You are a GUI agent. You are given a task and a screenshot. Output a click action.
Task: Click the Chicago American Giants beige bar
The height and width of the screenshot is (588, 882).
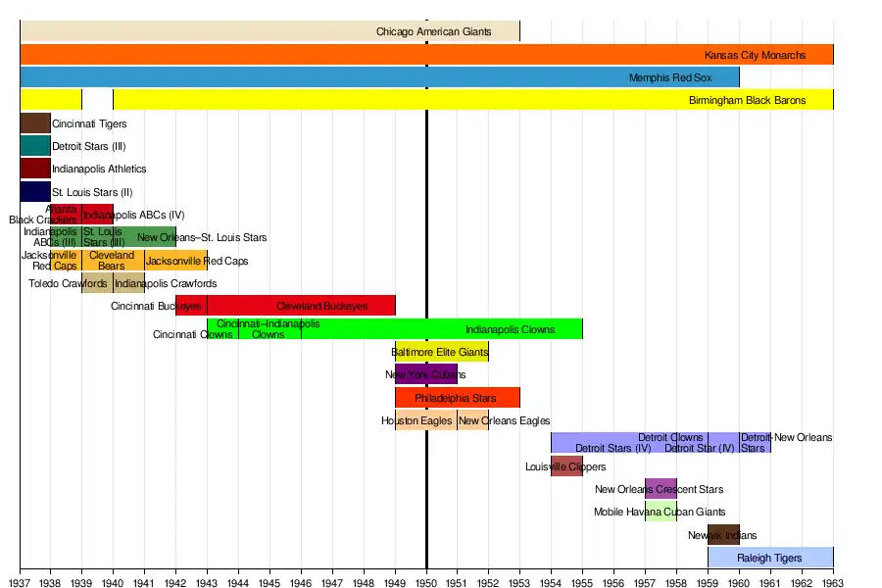tap(269, 31)
